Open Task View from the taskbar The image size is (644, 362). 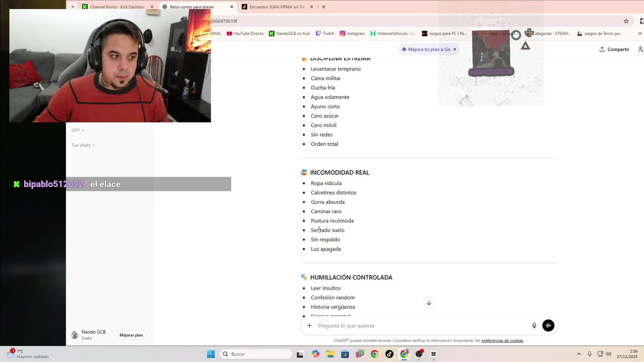click(300, 354)
